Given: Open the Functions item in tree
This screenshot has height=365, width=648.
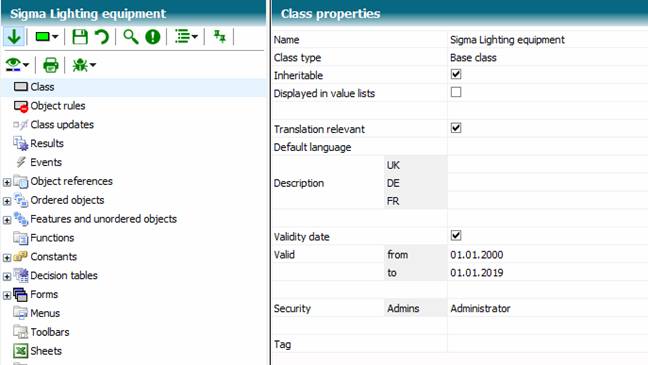Looking at the screenshot, I should point(52,238).
